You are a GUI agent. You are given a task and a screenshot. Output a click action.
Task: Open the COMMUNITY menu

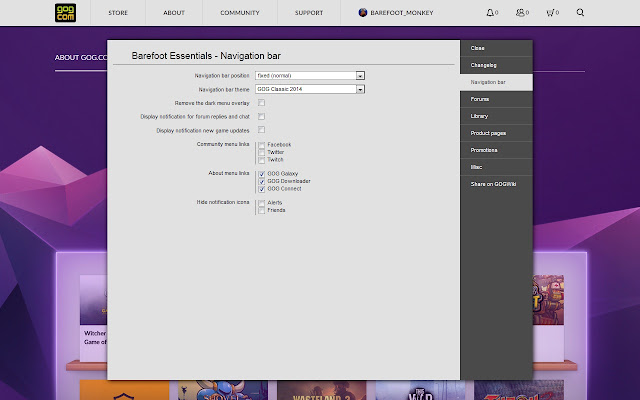coord(240,13)
